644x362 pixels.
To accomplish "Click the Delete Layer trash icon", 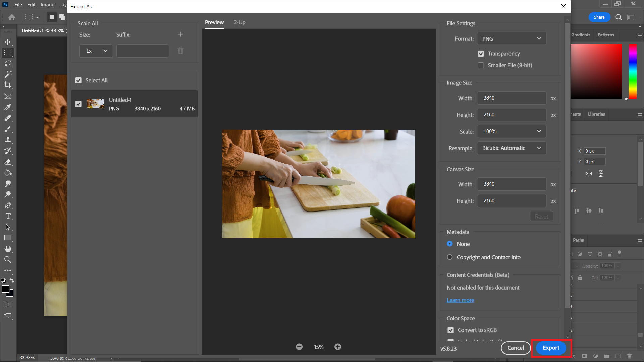I will pos(630,356).
